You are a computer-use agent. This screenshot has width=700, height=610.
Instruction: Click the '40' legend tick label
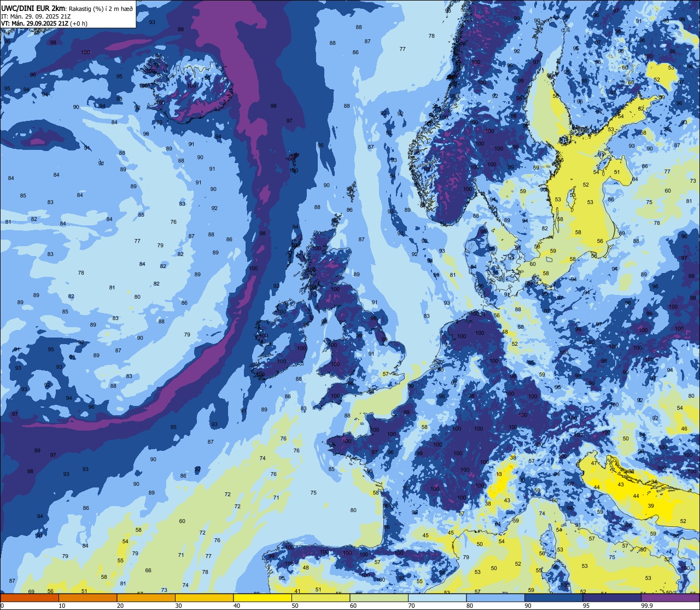[237, 606]
